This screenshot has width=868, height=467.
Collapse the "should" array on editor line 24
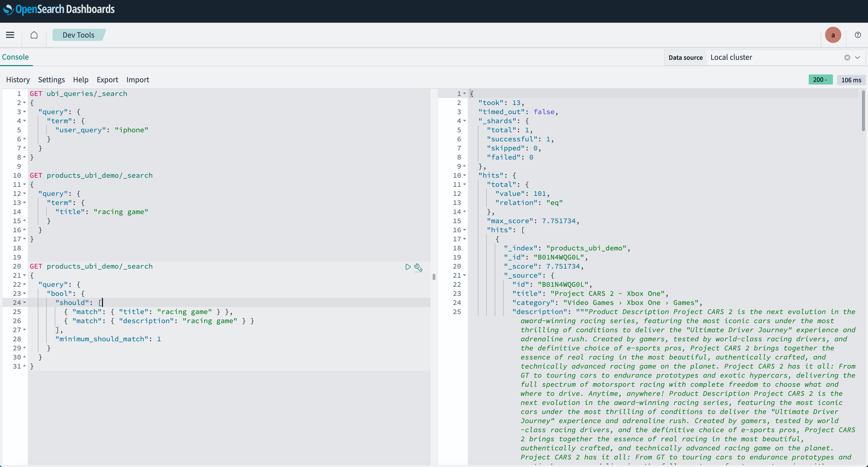point(24,303)
